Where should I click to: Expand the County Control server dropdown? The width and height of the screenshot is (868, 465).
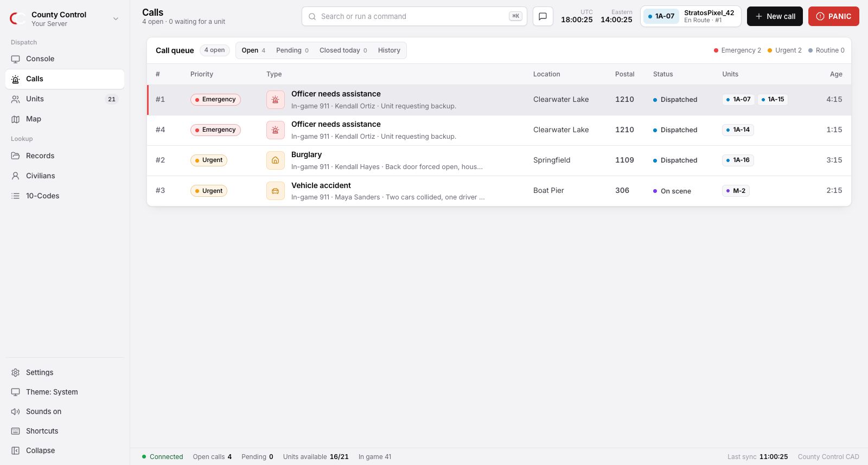click(116, 19)
